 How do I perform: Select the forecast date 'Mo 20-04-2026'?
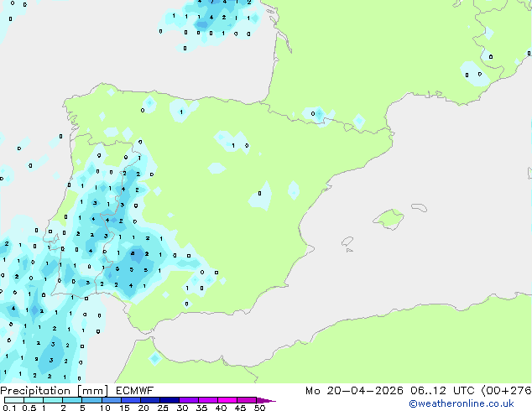point(354,391)
